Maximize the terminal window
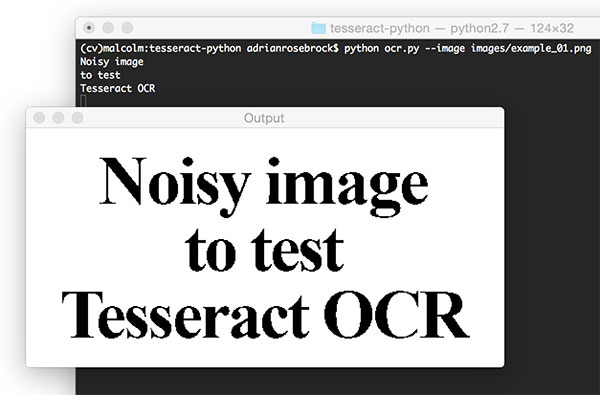 pos(127,28)
